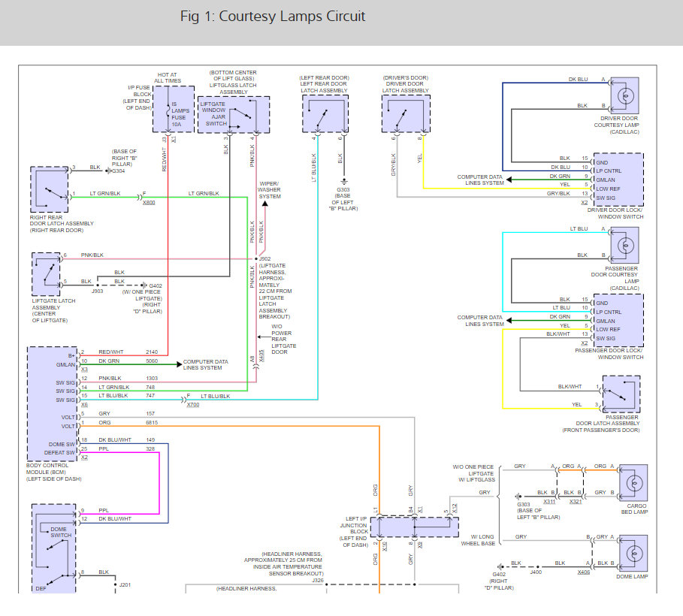Click the 'GRY/BLK' label at driver switch pin 13
Image resolution: width=683 pixels, height=616 pixels.
pyautogui.click(x=558, y=193)
